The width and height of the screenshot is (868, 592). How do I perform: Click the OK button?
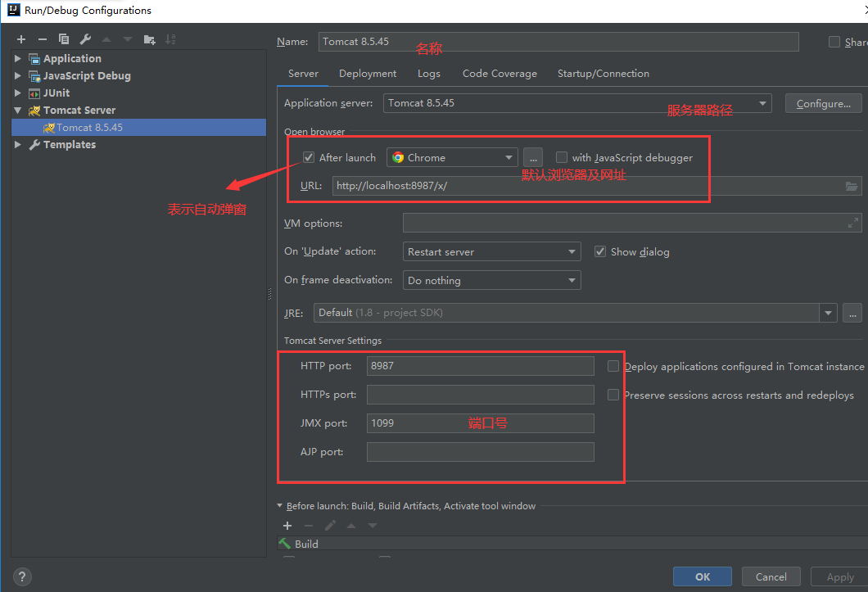[x=703, y=577]
